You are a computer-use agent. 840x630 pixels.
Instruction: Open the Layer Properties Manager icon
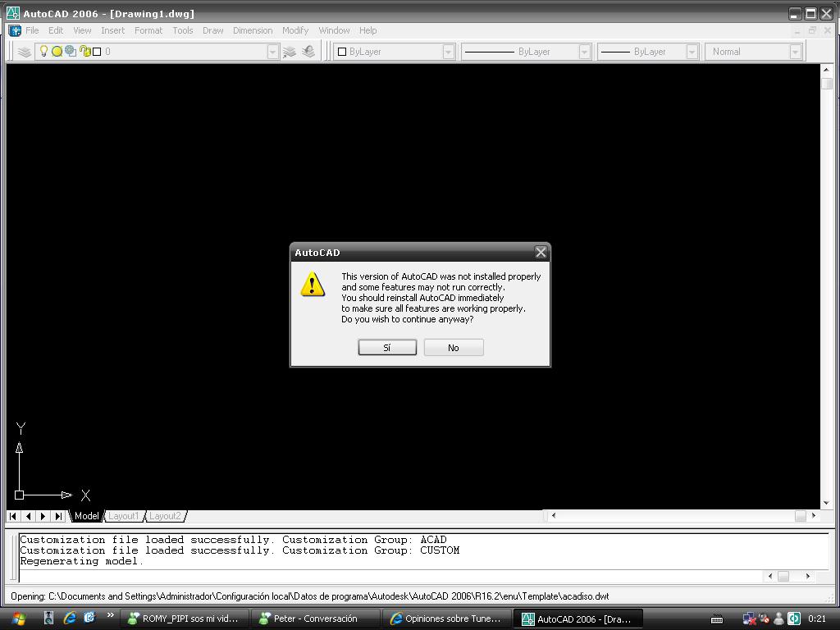point(24,52)
